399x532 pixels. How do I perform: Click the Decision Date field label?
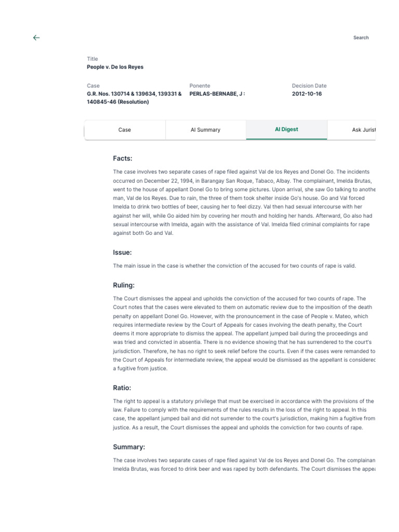tap(309, 86)
